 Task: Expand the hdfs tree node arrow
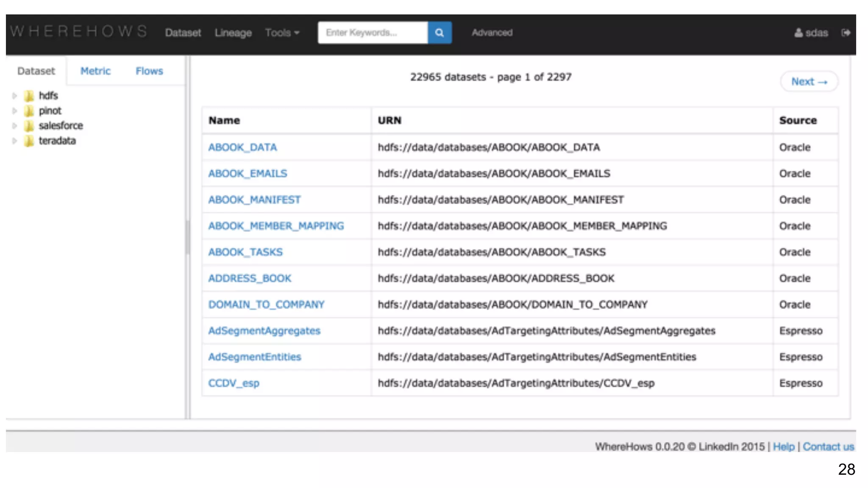click(x=14, y=96)
